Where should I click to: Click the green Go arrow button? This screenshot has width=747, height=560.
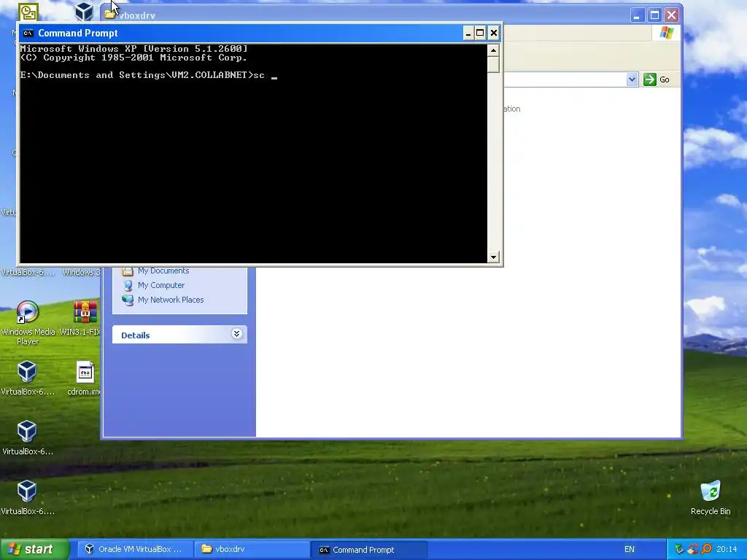click(650, 79)
